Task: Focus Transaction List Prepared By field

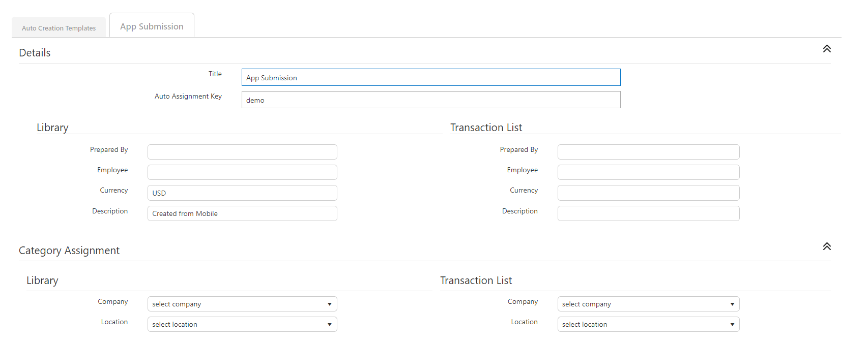Action: 648,152
